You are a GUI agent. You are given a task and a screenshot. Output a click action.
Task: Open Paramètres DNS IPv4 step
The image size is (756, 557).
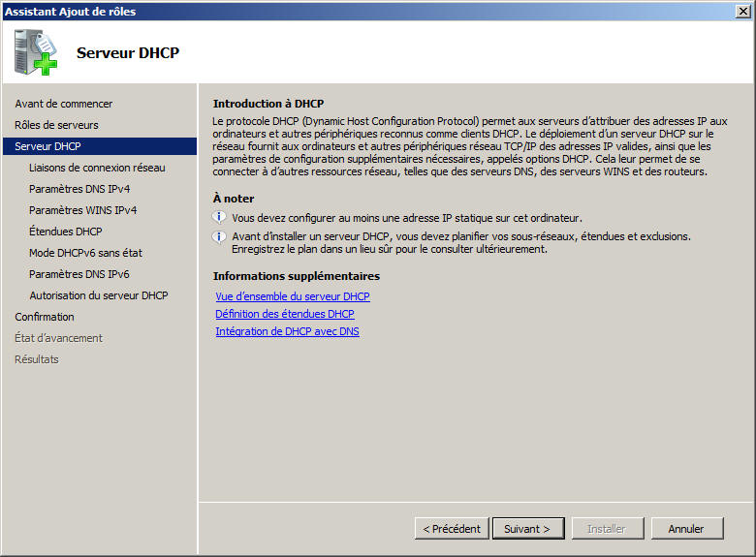pos(79,189)
